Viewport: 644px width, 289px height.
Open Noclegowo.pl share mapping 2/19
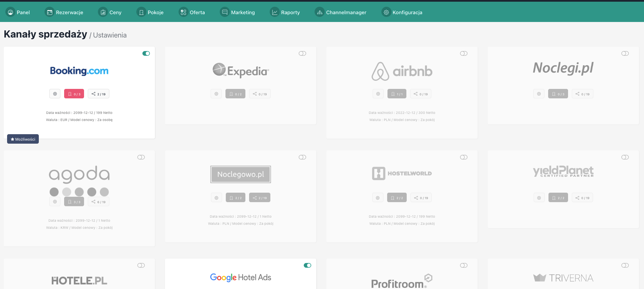click(x=260, y=198)
